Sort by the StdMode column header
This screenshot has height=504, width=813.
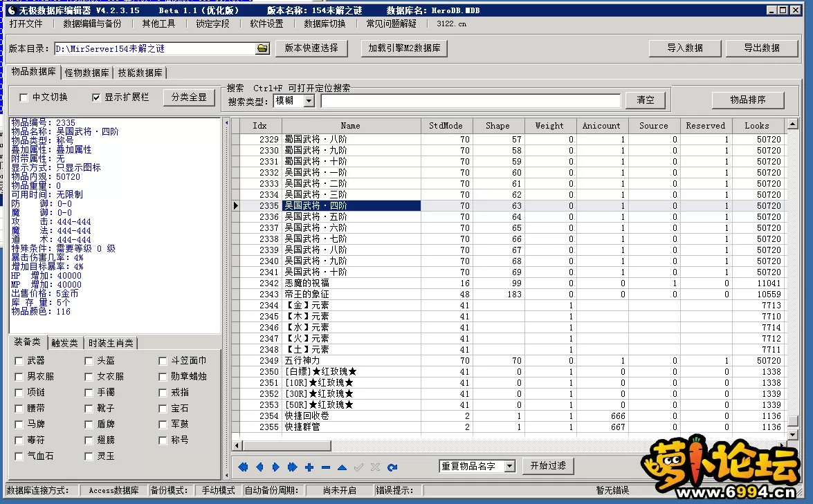pyautogui.click(x=446, y=126)
